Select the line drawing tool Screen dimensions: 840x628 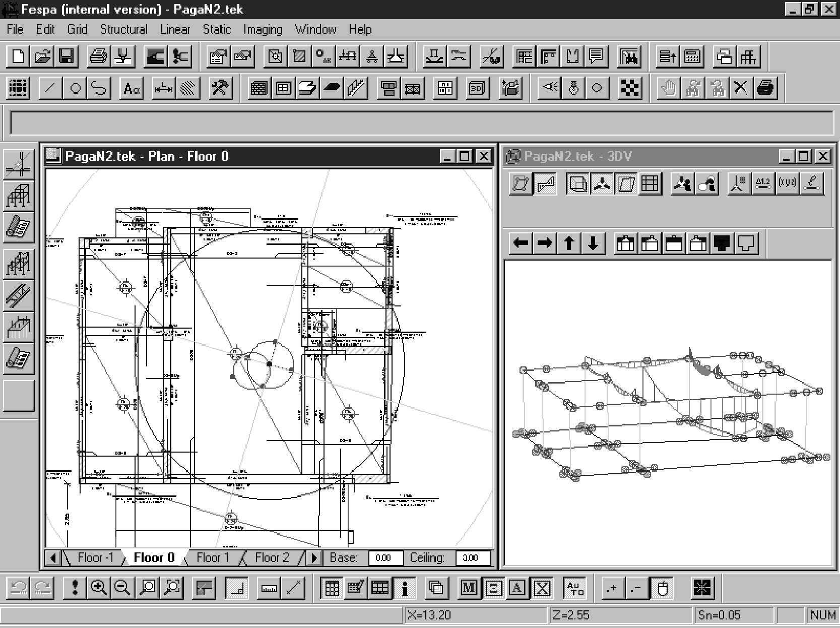(50, 88)
